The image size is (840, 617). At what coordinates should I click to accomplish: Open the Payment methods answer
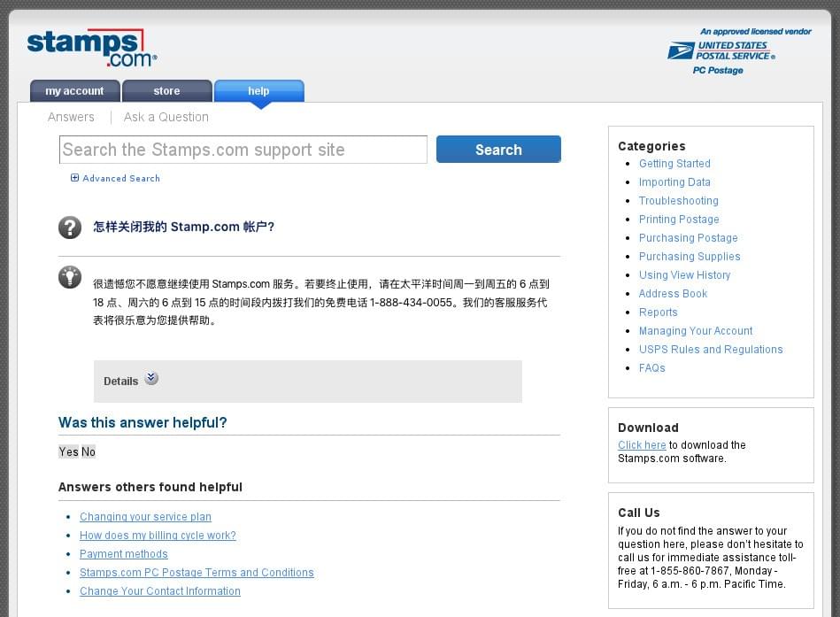click(x=124, y=554)
